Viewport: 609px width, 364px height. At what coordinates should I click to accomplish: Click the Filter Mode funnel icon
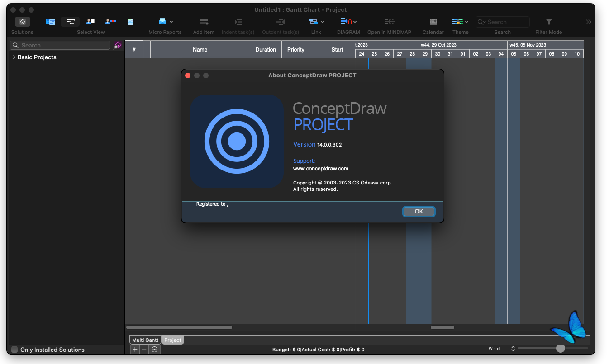point(548,22)
